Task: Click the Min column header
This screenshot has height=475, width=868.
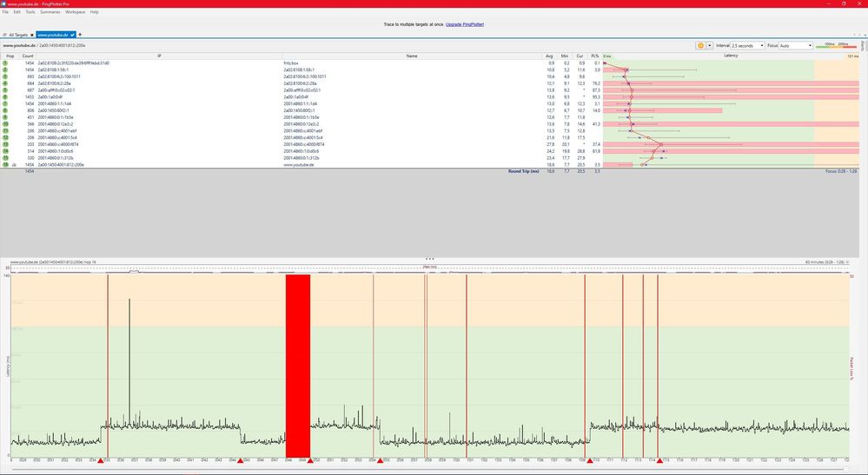Action: tap(565, 56)
